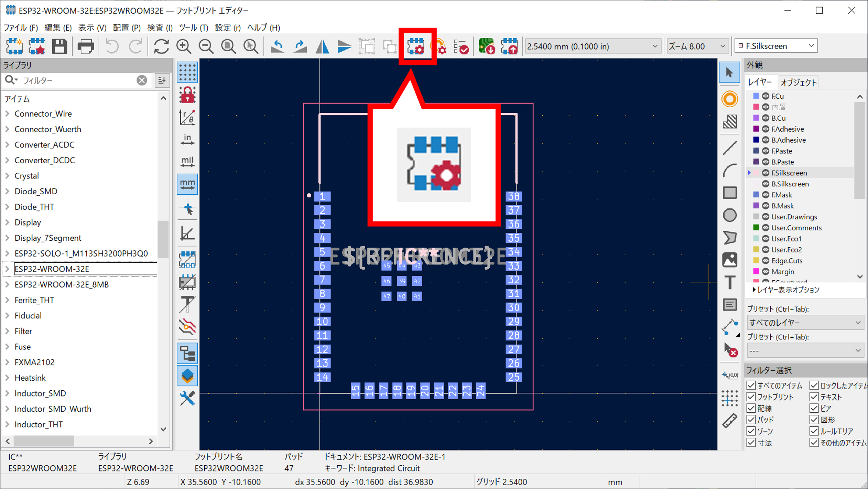Screen dimensions: 868x489
Task: Select the Draw Rectangle tool
Action: (729, 193)
